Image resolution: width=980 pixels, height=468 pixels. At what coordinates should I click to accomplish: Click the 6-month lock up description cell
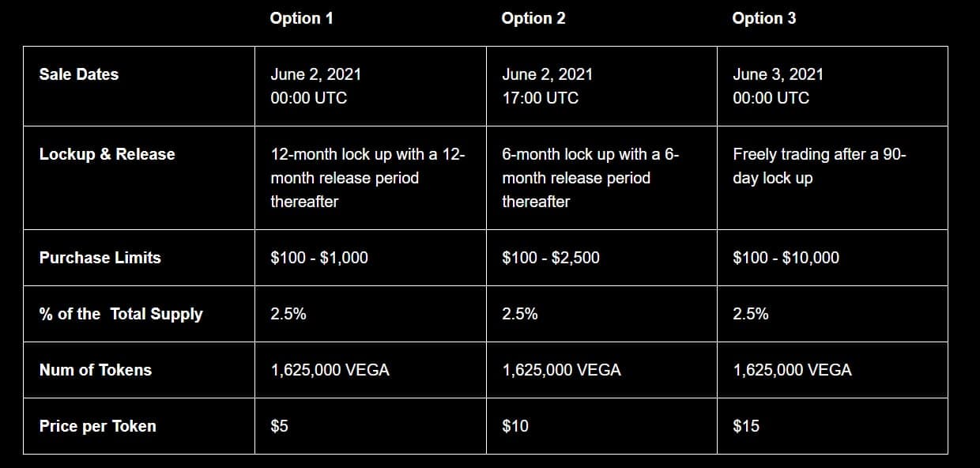[601, 178]
